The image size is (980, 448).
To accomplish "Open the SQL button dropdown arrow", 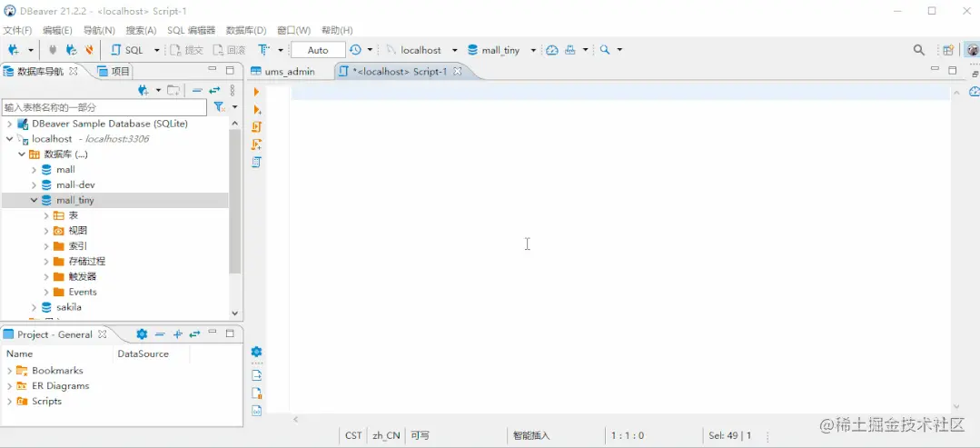I will coord(156,50).
